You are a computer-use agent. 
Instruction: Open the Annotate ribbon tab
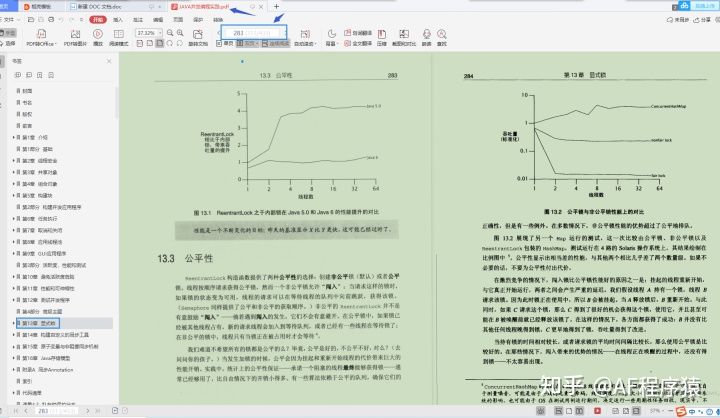coord(138,20)
